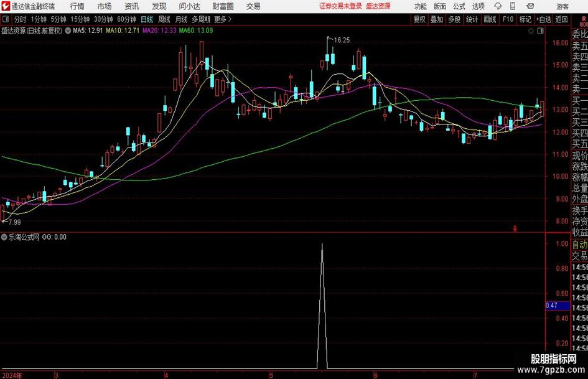Click the 16.25 high price label
588x379 pixels.
342,40
